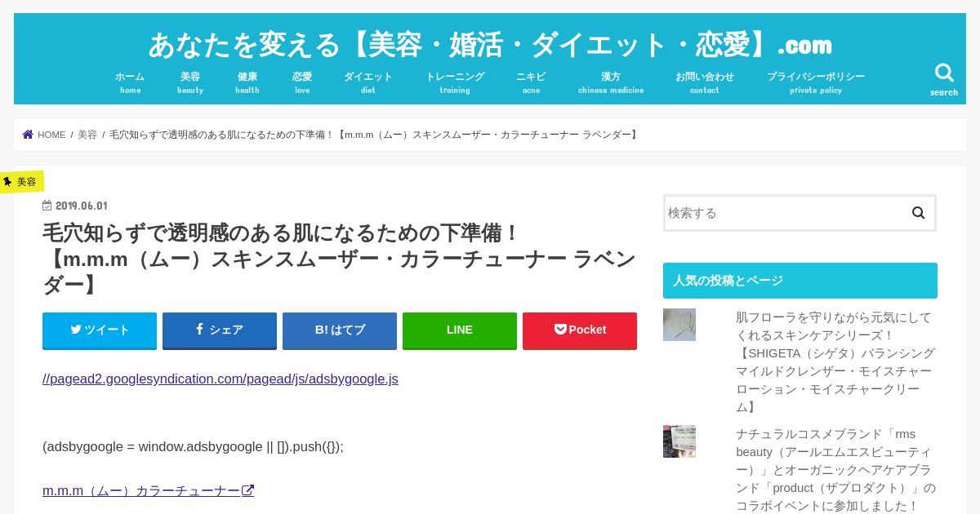Send article through LINE button
Image resolution: width=980 pixels, height=514 pixels.
460,330
